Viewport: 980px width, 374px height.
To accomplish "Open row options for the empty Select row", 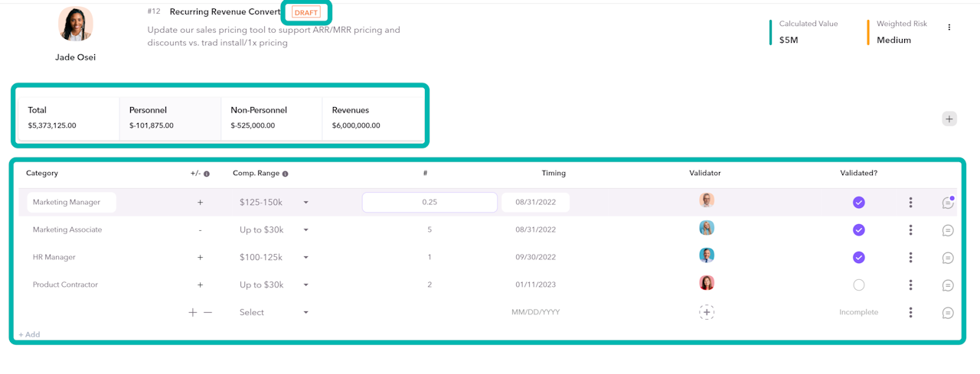I will (910, 313).
